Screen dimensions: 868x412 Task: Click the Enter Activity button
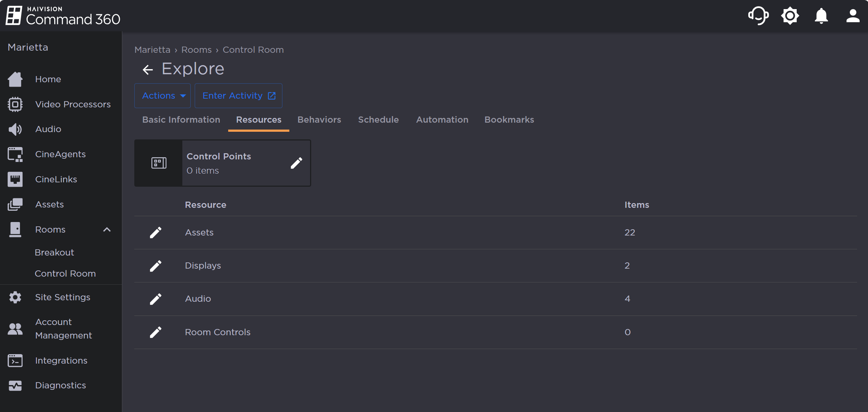click(x=238, y=96)
